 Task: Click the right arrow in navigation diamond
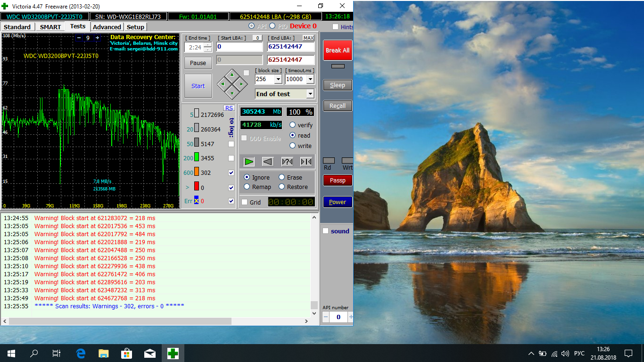coord(241,84)
